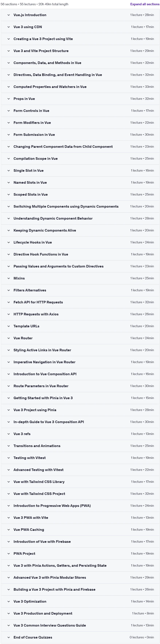Expand the Vue Router chevron

click(x=9, y=338)
